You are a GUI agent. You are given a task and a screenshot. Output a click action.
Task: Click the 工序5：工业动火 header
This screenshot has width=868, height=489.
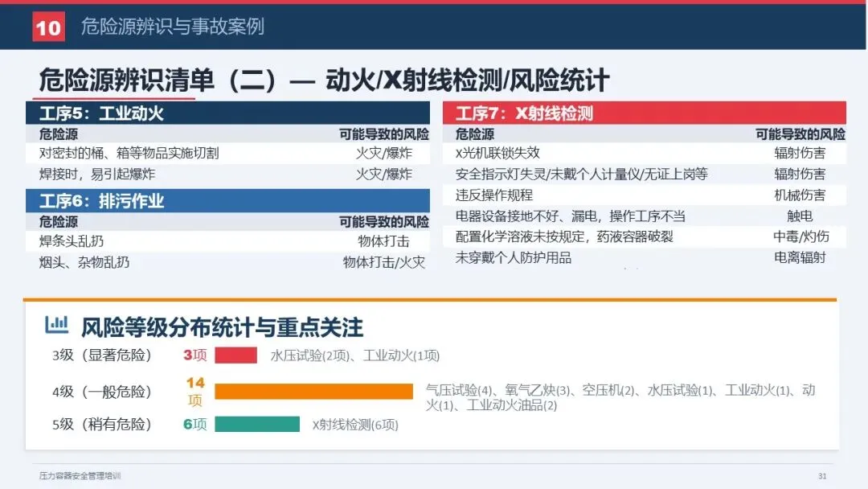click(227, 113)
